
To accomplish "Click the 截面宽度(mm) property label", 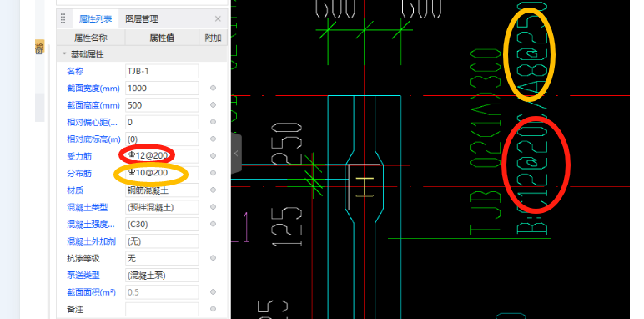I will pyautogui.click(x=93, y=88).
